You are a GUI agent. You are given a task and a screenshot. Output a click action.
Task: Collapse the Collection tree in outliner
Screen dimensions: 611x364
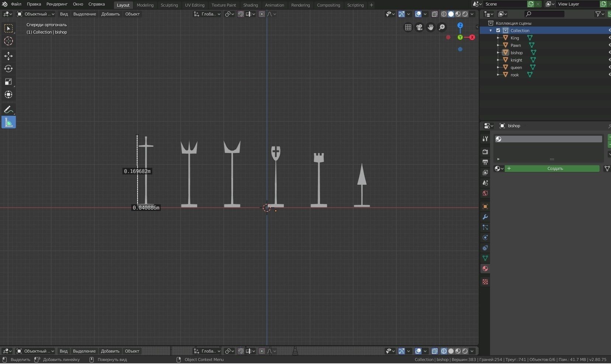491,31
